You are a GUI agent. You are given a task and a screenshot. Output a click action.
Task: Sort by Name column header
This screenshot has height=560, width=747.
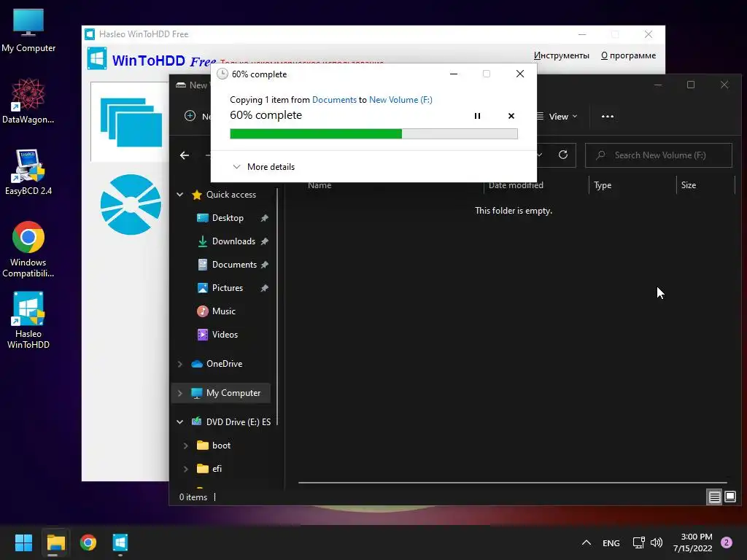pyautogui.click(x=320, y=185)
